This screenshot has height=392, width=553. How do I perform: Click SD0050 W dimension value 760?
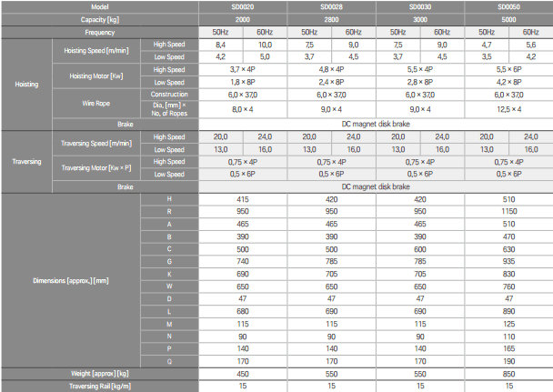click(509, 286)
